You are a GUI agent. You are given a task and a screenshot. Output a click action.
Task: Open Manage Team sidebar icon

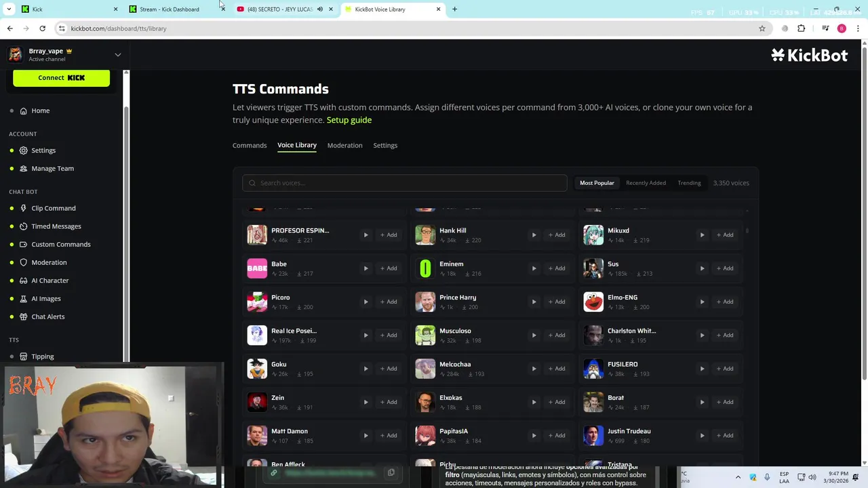(24, 168)
